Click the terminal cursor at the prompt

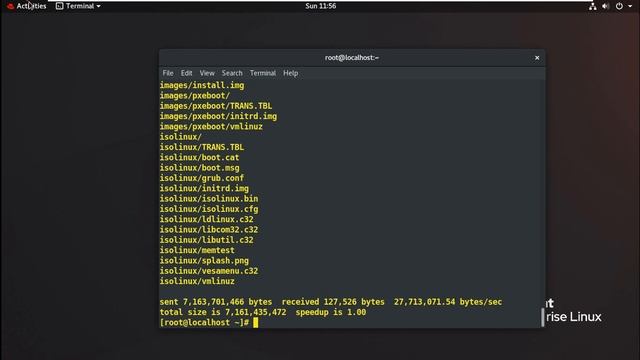(256, 323)
